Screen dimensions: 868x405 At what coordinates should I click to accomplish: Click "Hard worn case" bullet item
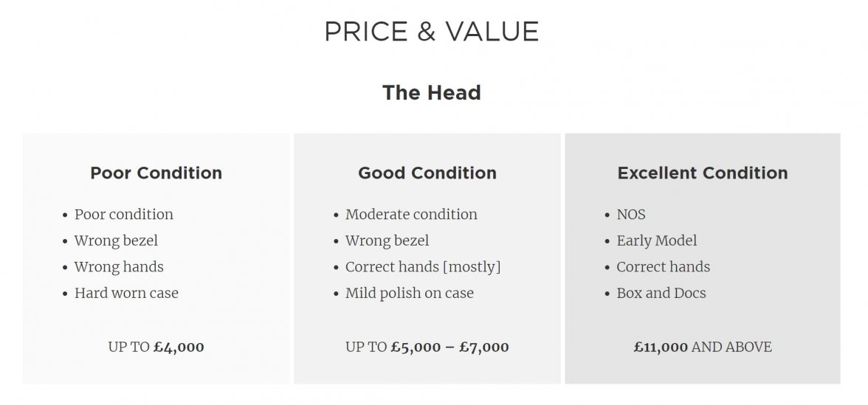pyautogui.click(x=126, y=294)
